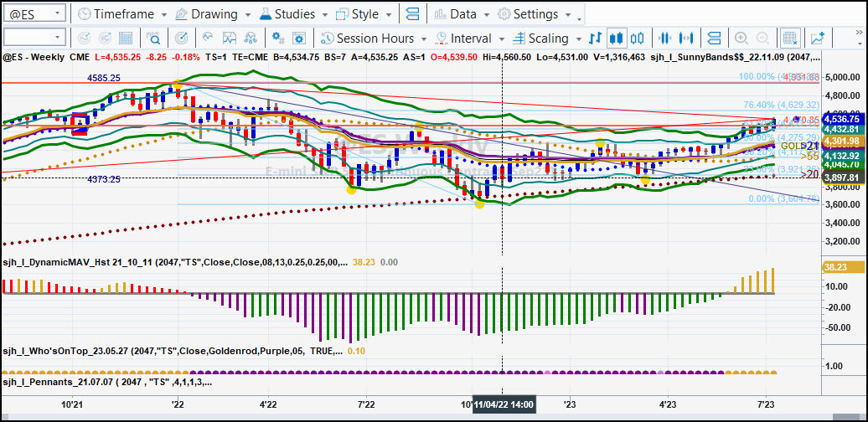Open the Settings menu
The width and height of the screenshot is (868, 422).
tap(534, 14)
